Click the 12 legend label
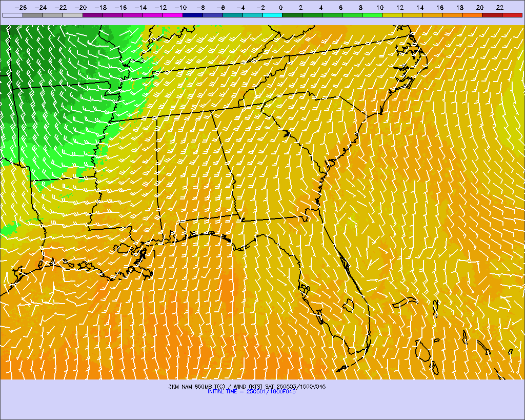 (x=400, y=8)
